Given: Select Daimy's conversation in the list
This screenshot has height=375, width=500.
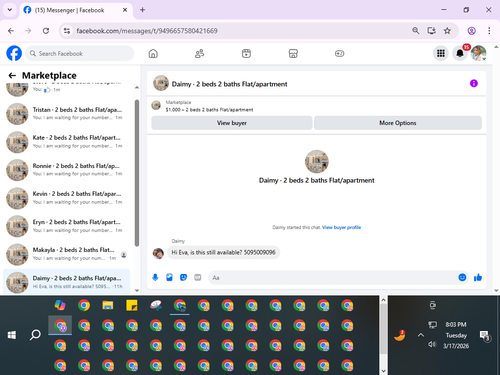Looking at the screenshot, I should point(67,282).
